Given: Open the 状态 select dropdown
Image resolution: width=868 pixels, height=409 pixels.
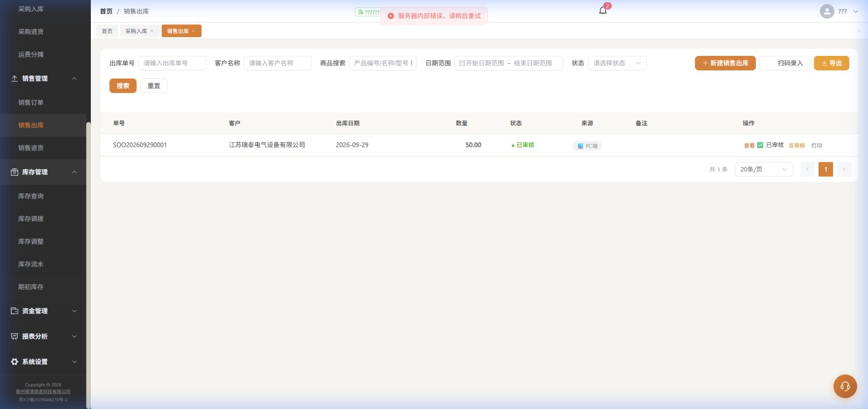Looking at the screenshot, I should tap(617, 63).
